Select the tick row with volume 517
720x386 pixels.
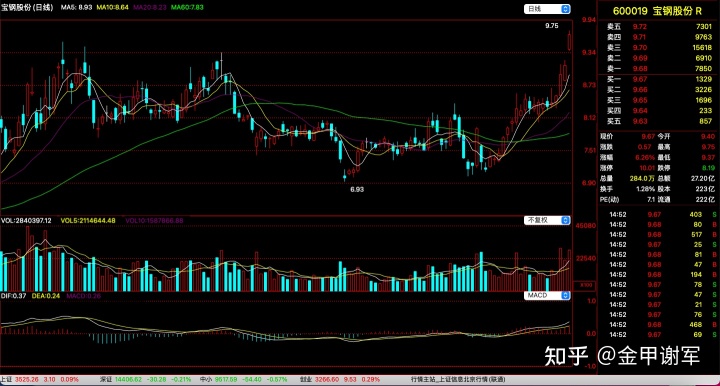[663, 235]
